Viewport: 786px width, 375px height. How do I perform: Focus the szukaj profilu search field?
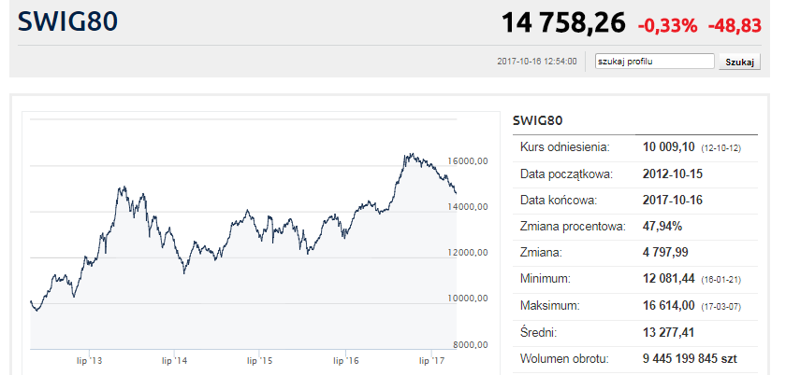654,61
